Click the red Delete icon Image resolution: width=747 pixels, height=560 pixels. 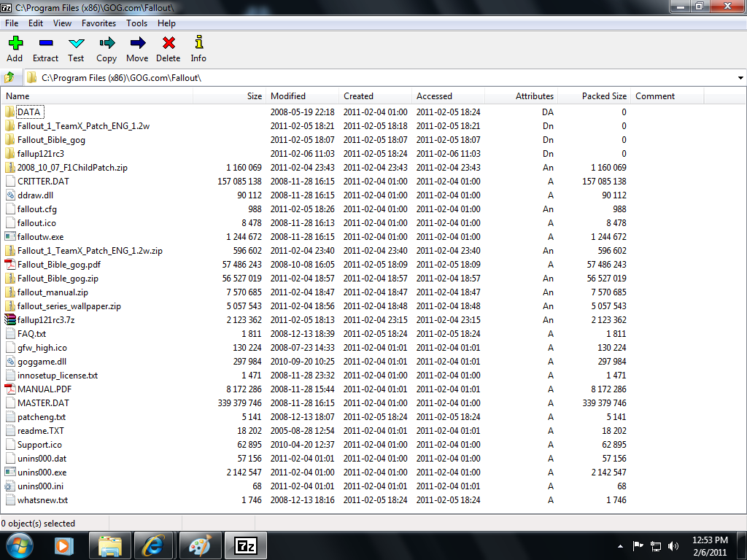point(169,43)
